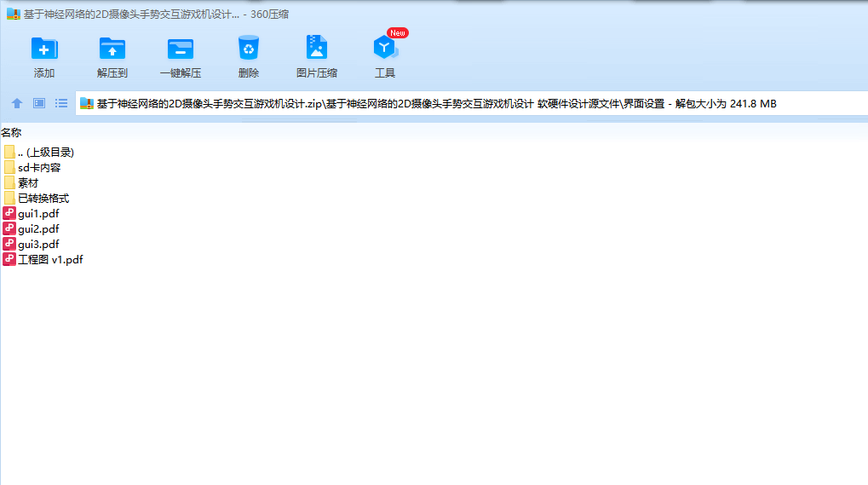
Task: Go up one level with the arrow icon
Action: tap(16, 103)
